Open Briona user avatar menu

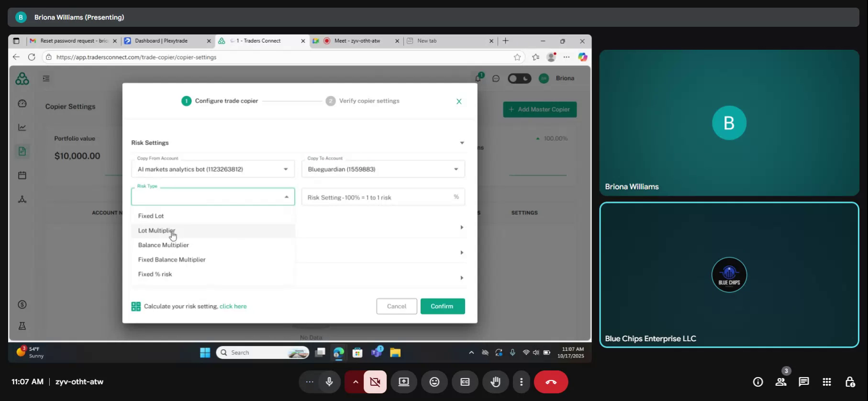coord(544,78)
